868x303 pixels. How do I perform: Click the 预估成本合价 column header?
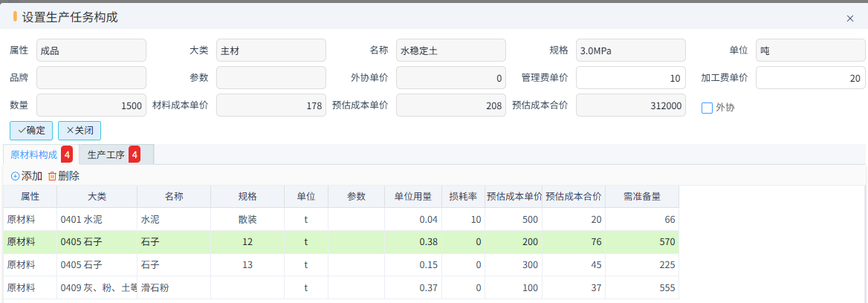(x=574, y=197)
